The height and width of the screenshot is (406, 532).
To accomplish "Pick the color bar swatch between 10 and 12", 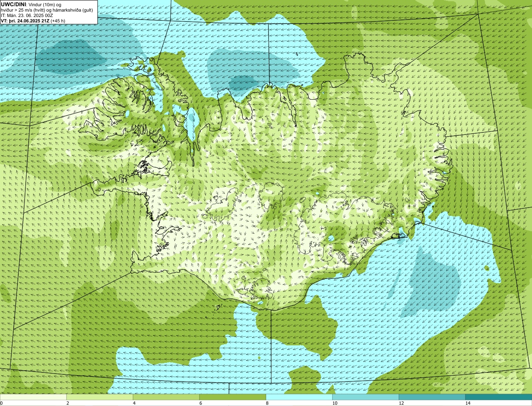I will click(366, 397).
